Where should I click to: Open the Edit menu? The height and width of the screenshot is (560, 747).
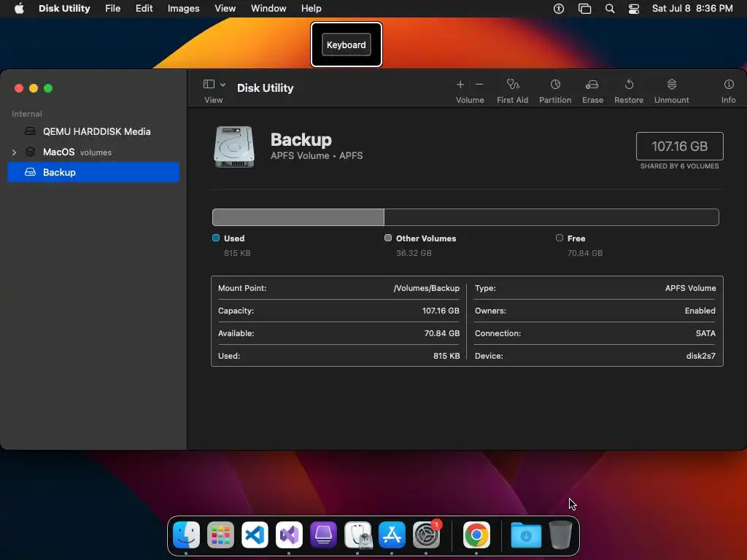click(x=144, y=9)
